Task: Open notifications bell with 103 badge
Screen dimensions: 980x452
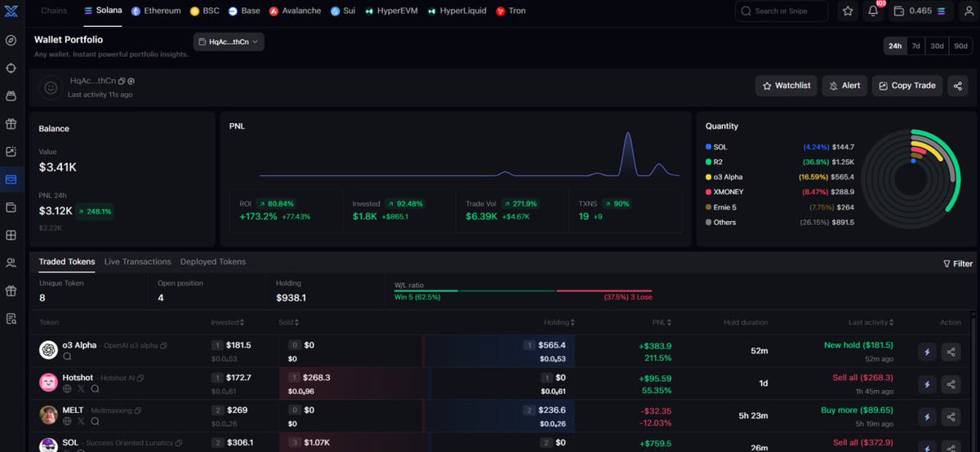Action: 873,11
